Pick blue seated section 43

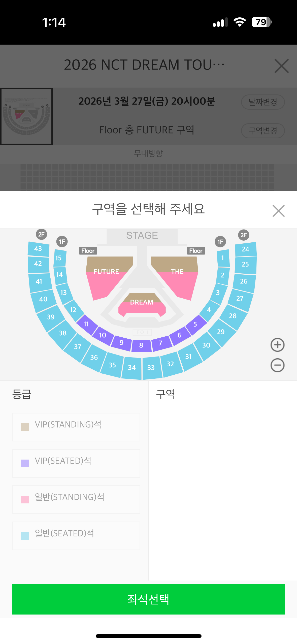38,249
